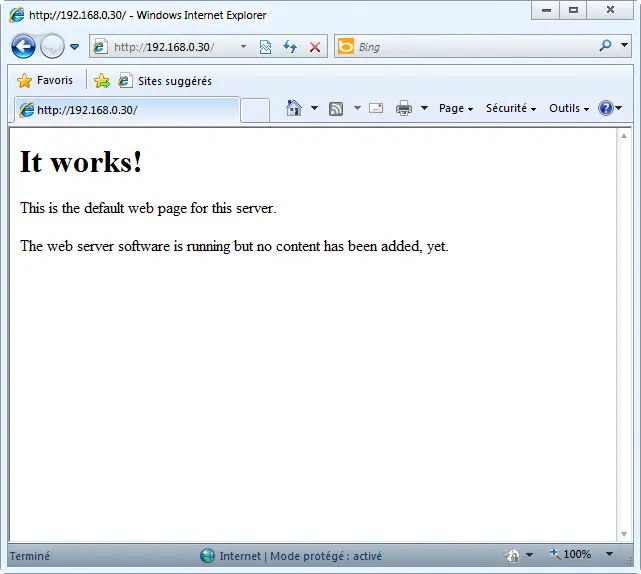641x574 pixels.
Task: Open the Sécurité menu
Action: tap(511, 108)
